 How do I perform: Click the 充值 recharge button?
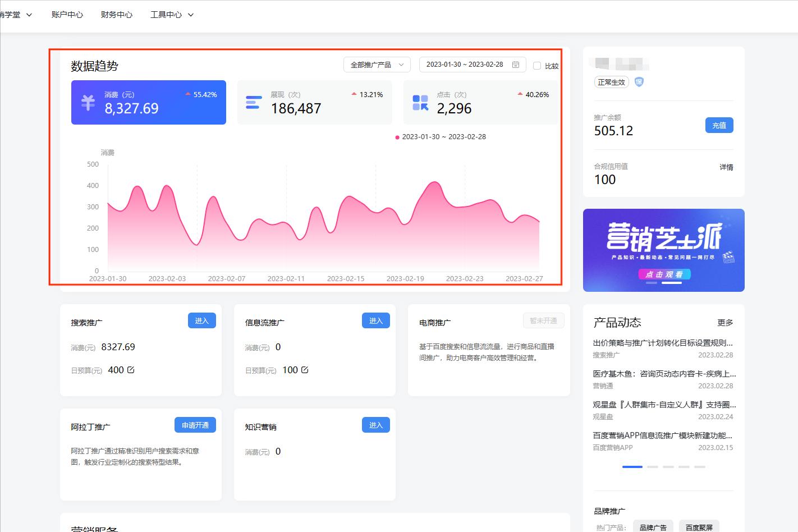click(x=719, y=125)
